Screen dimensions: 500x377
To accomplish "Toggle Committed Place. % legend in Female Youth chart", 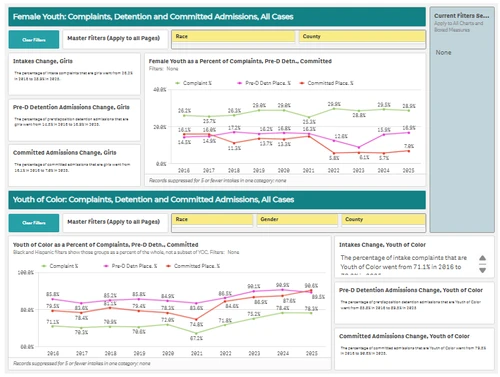I will (327, 83).
